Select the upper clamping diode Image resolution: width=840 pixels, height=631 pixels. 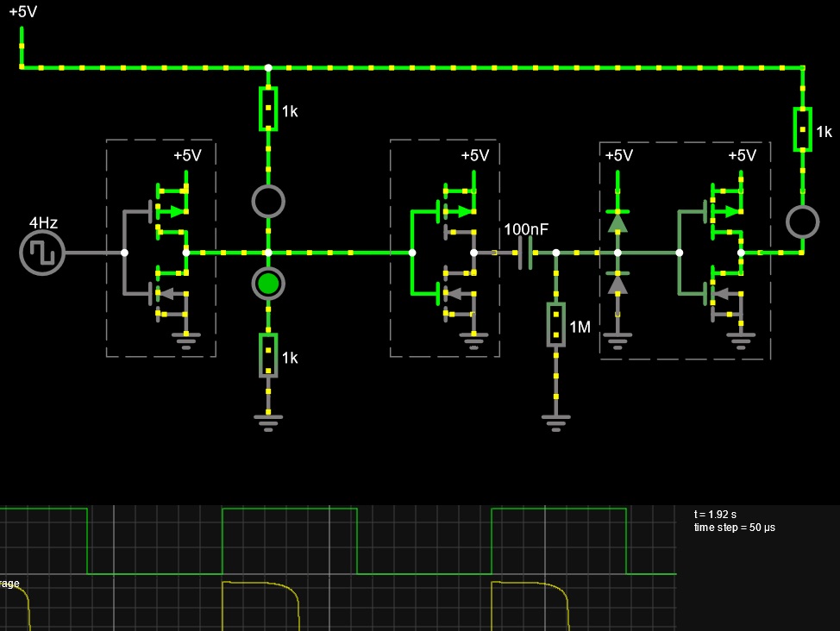click(x=617, y=222)
